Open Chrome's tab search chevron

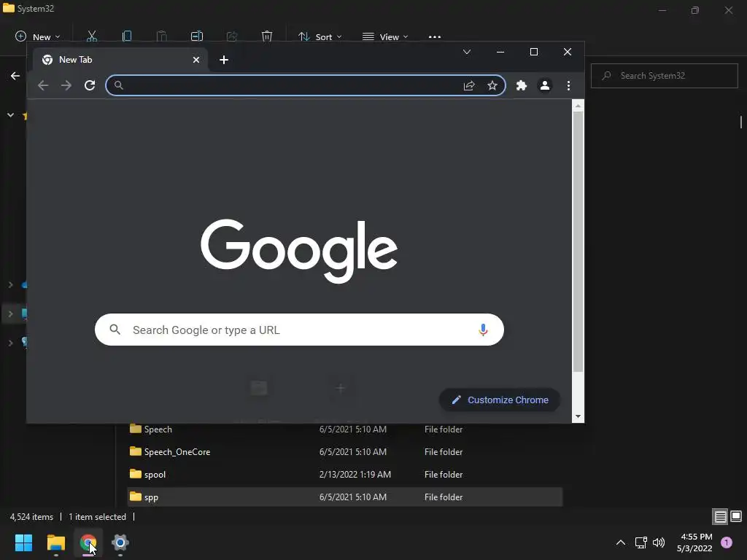coord(467,52)
